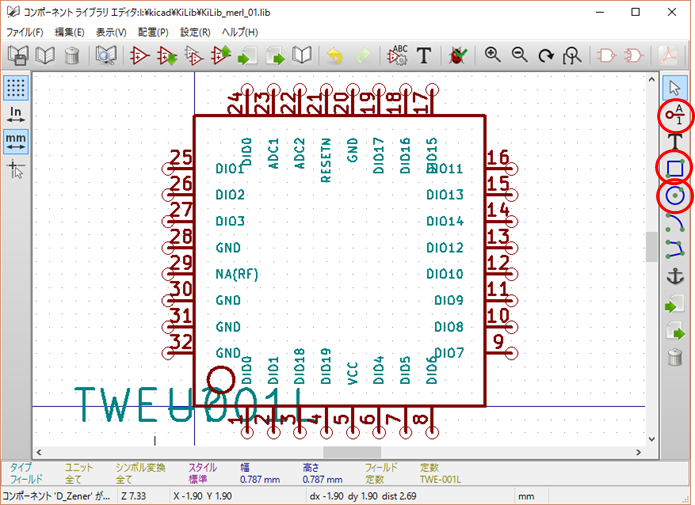Screen dimensions: 695x505
Task: Click 0.787 mm width value
Action: [260, 479]
